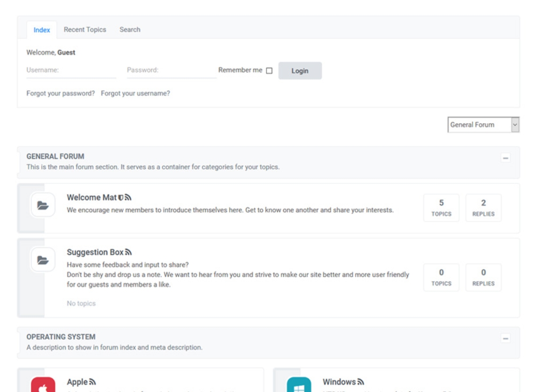
Task: Focus the Username input field
Action: tap(71, 70)
